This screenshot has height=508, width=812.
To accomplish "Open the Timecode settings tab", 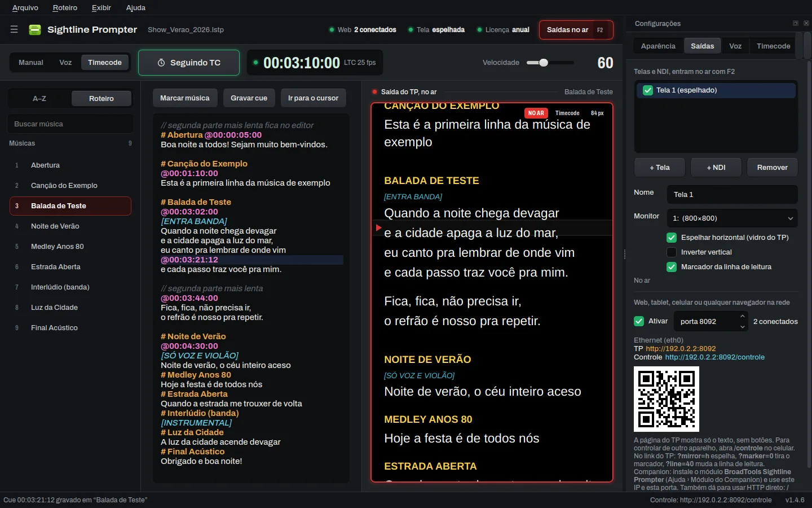I will point(774,46).
